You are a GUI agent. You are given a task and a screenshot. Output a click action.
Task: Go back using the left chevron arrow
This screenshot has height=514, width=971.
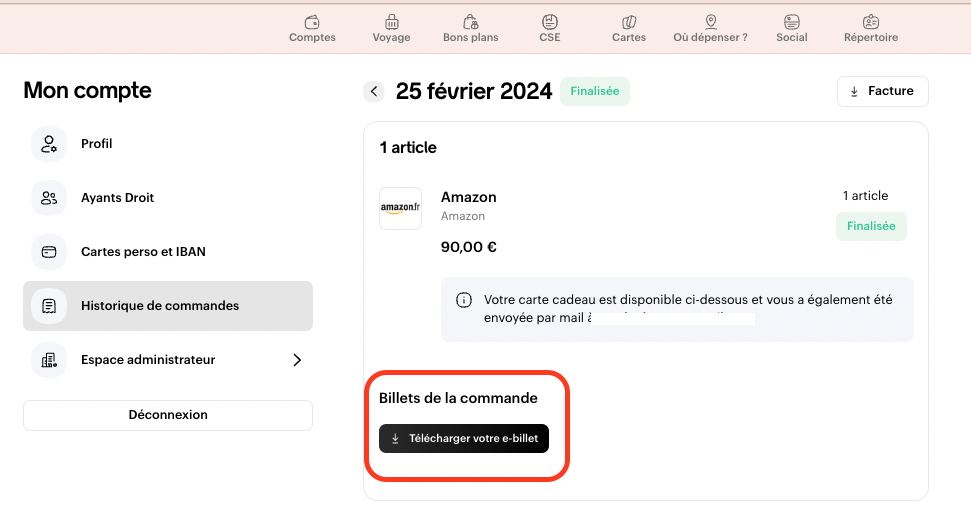coord(374,92)
